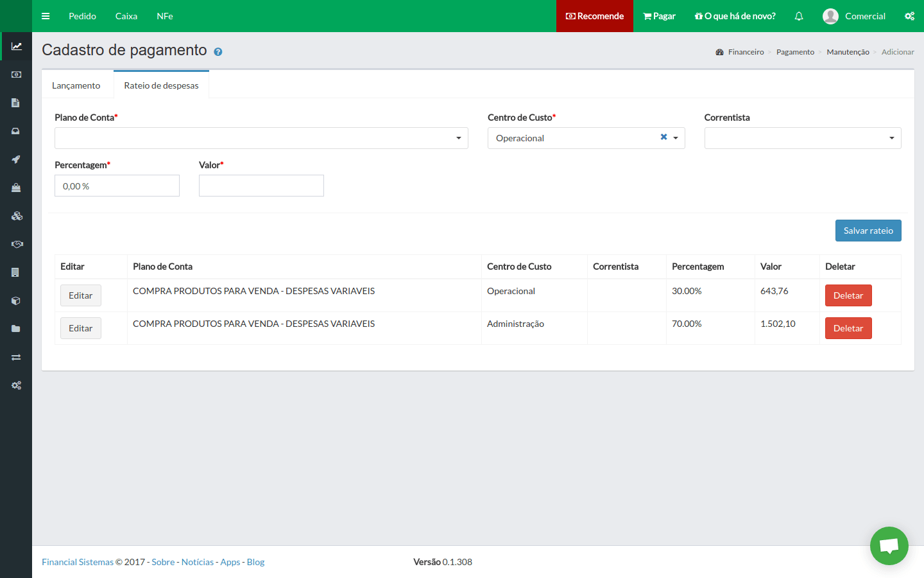Open 'O que há de novo?'
The image size is (924, 578).
coord(735,16)
